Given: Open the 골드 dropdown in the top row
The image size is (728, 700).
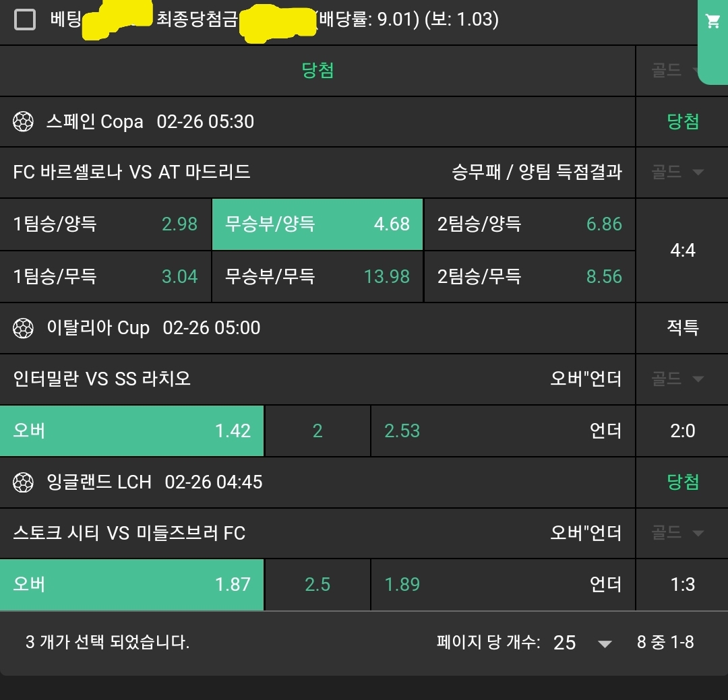Looking at the screenshot, I should pos(677,71).
